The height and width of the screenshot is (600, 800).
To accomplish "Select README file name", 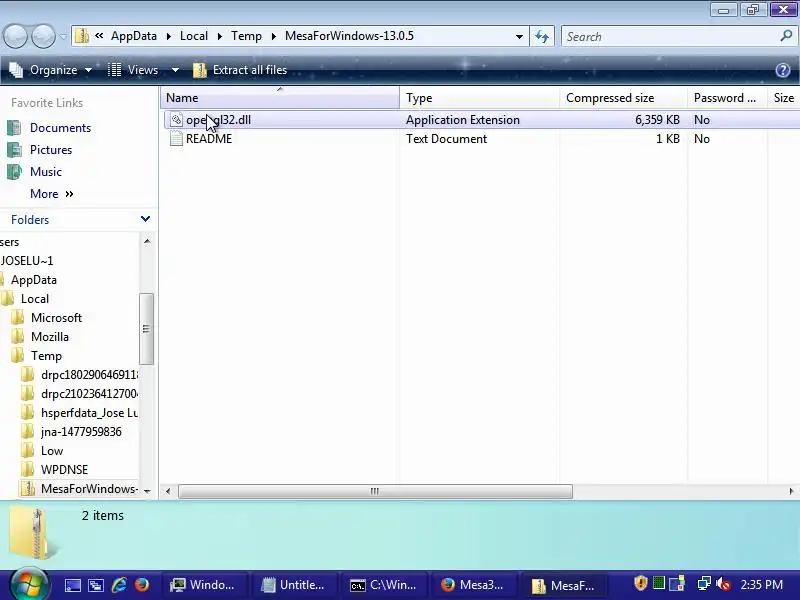I will coord(209,139).
